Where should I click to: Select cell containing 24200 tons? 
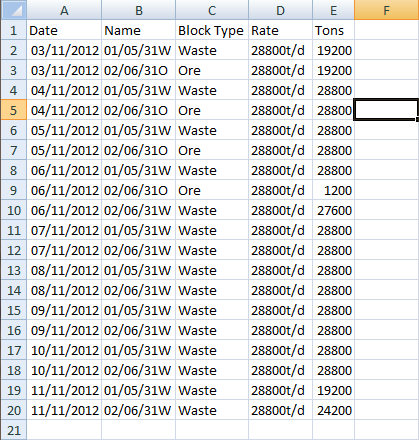(x=333, y=410)
